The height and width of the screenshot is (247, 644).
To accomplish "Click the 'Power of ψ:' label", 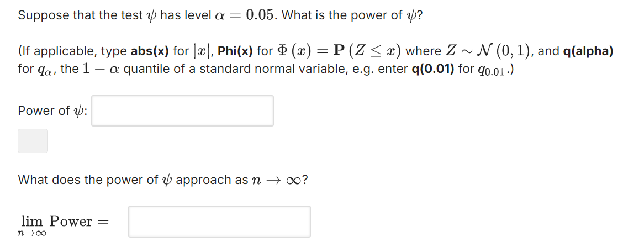I will 52,111.
